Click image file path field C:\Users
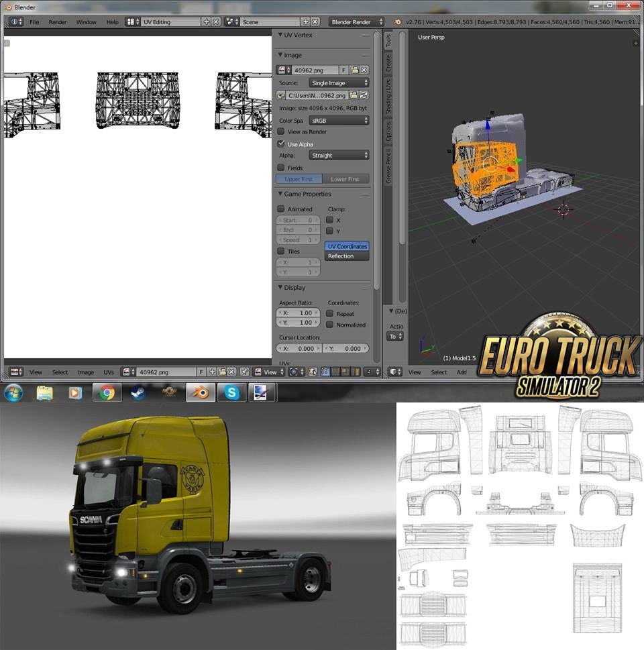The width and height of the screenshot is (644, 650). 317,95
